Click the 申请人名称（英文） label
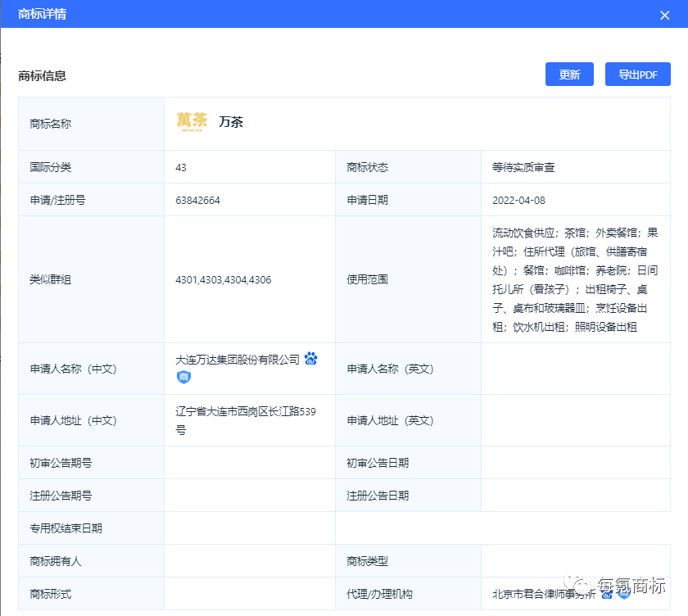 pos(390,369)
